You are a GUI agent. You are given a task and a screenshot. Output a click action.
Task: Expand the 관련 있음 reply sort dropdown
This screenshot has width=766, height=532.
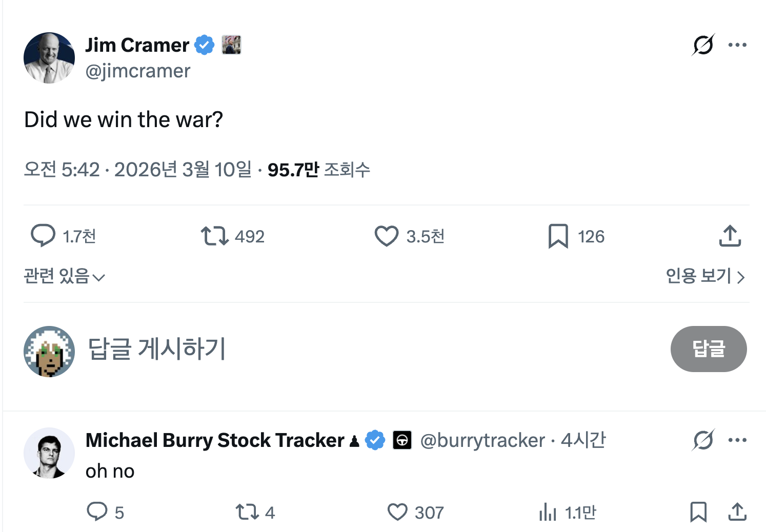pyautogui.click(x=65, y=276)
